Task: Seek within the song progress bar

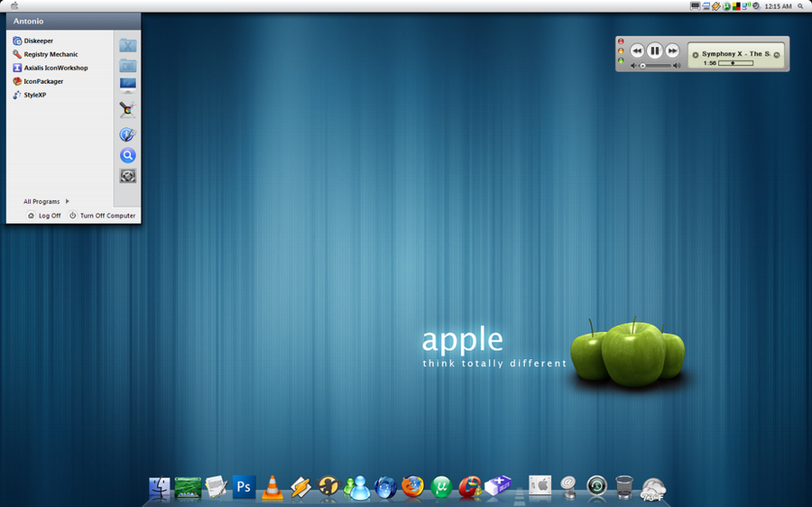Action: (736, 63)
